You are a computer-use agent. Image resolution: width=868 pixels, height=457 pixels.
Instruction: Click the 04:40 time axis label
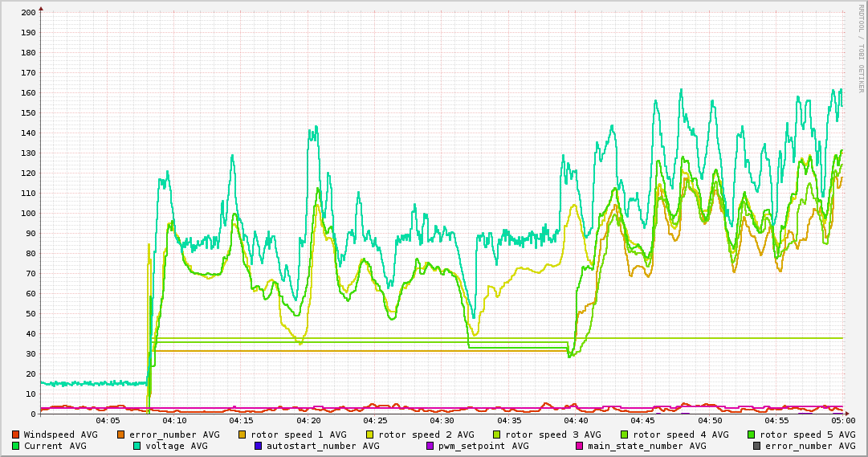(576, 422)
